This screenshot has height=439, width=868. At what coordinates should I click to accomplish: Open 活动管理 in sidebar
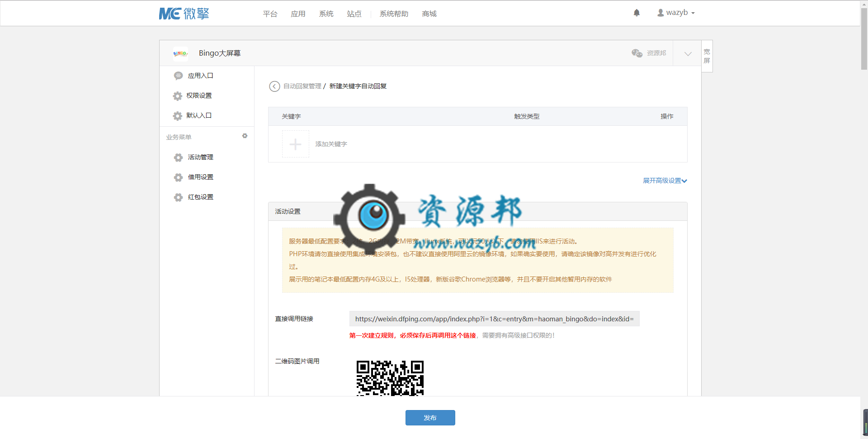coord(200,157)
